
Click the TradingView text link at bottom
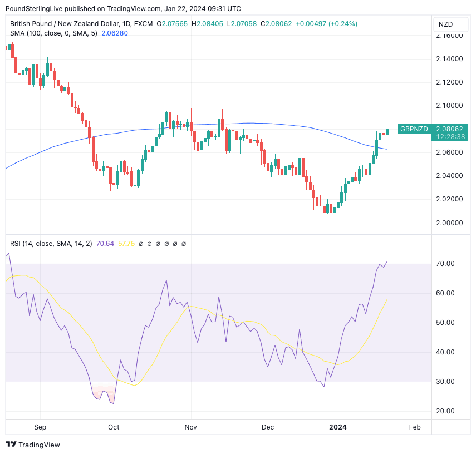(39, 445)
